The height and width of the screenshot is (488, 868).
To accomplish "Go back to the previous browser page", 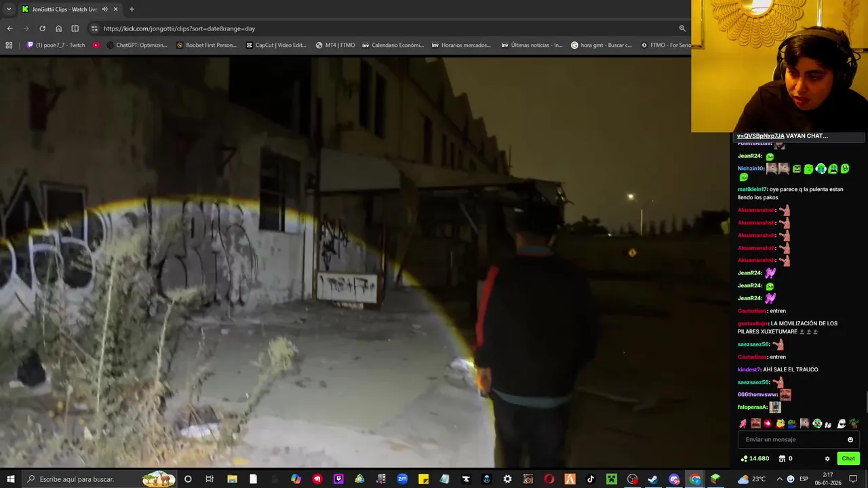I will coord(9,28).
